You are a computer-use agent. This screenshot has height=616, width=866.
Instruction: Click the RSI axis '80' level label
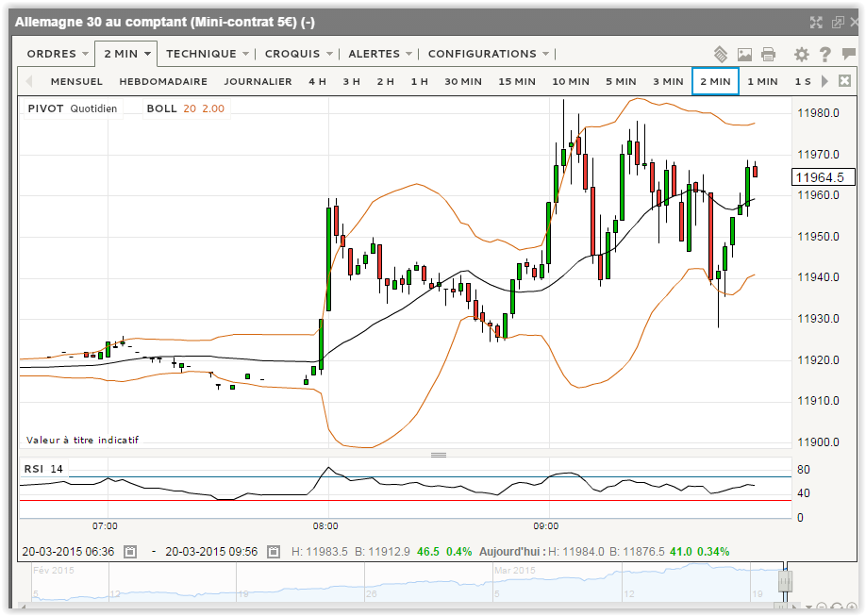click(804, 470)
